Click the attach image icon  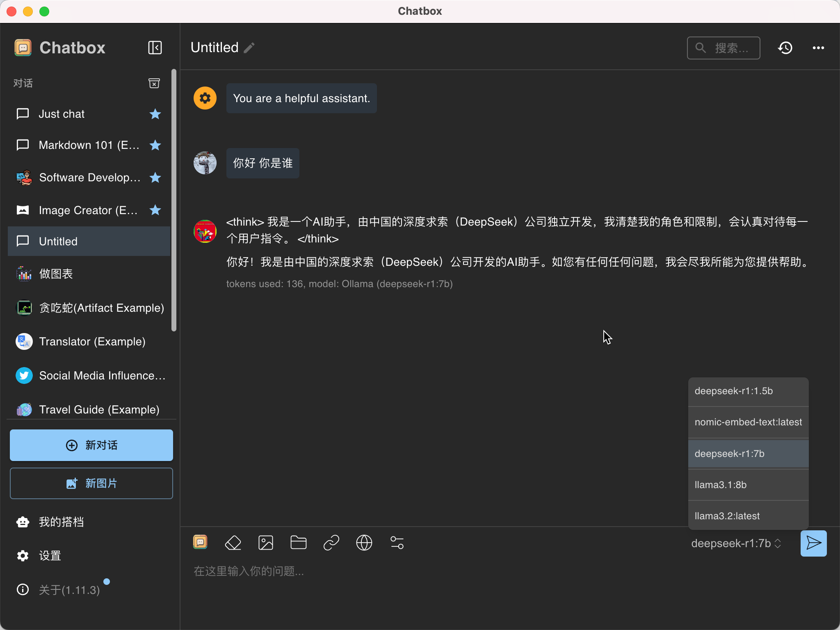click(x=266, y=543)
